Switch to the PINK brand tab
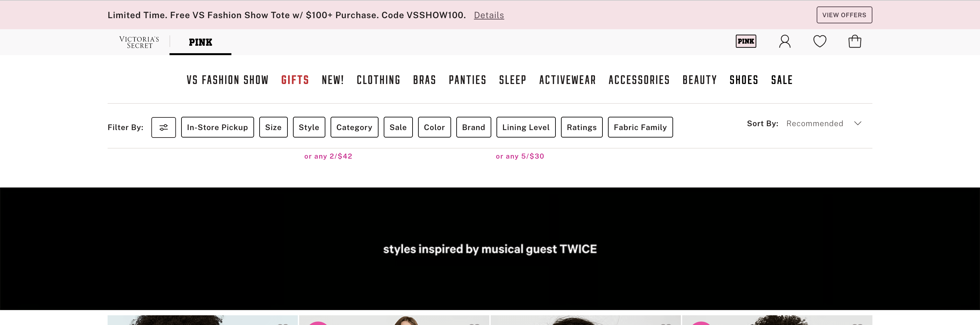 (x=201, y=42)
